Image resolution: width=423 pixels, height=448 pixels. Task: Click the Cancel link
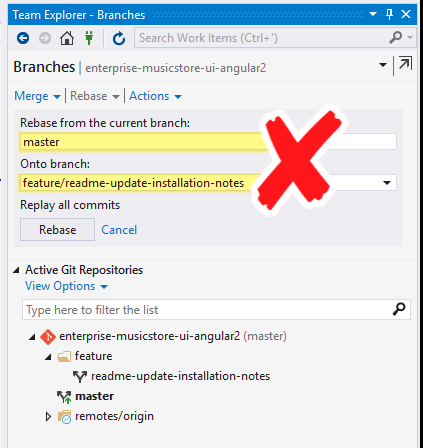tap(119, 230)
